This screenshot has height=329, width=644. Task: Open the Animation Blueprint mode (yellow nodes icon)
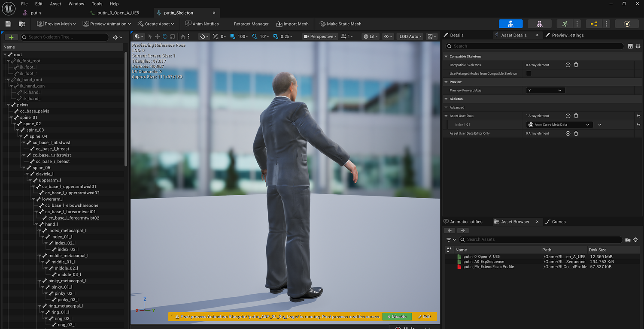point(594,24)
